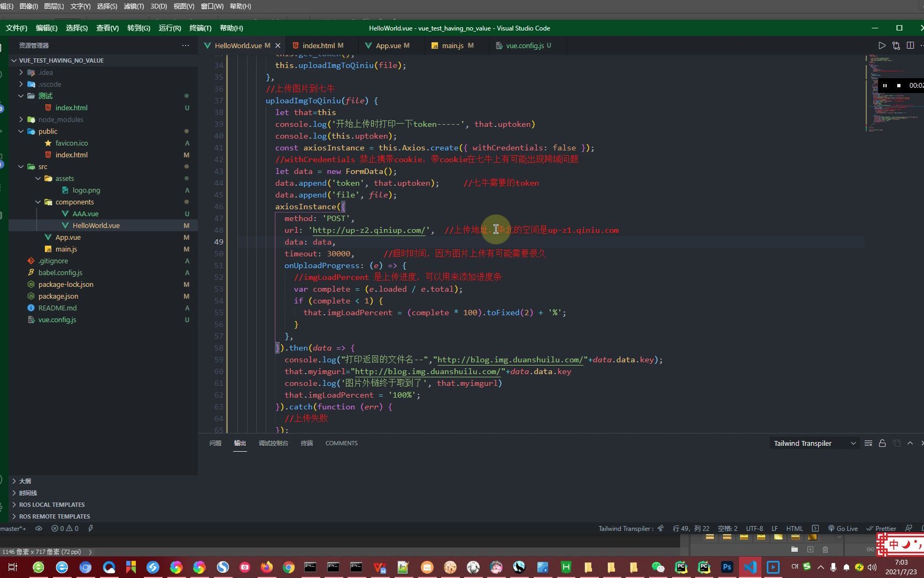924x578 pixels.
Task: Start Go Live server from status bar
Action: pos(843,528)
